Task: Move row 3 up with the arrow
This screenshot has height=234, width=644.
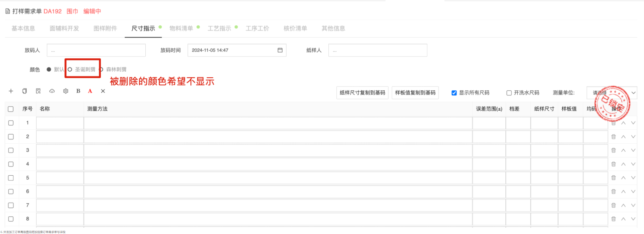Action: 623,150
